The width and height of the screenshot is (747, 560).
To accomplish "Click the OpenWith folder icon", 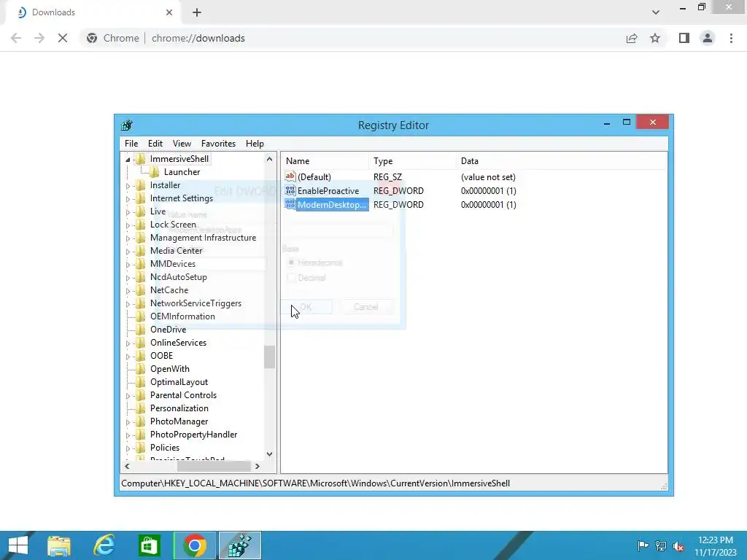I will [x=140, y=368].
